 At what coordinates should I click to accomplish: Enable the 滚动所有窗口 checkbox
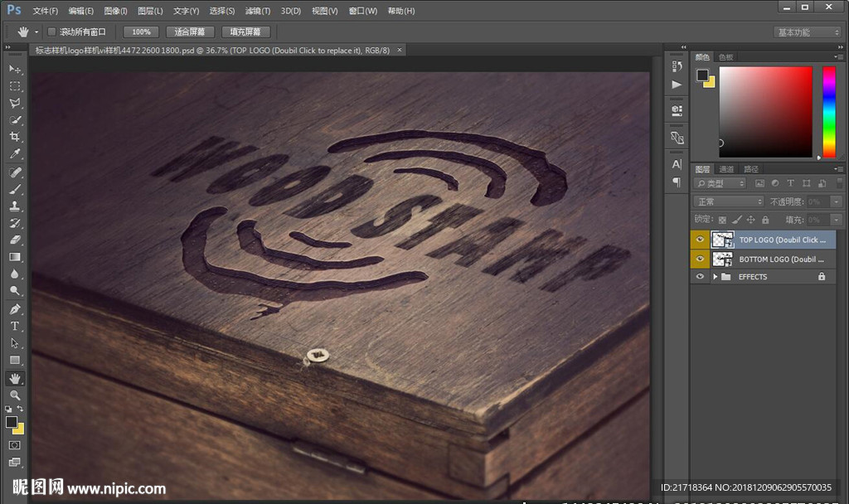click(51, 32)
